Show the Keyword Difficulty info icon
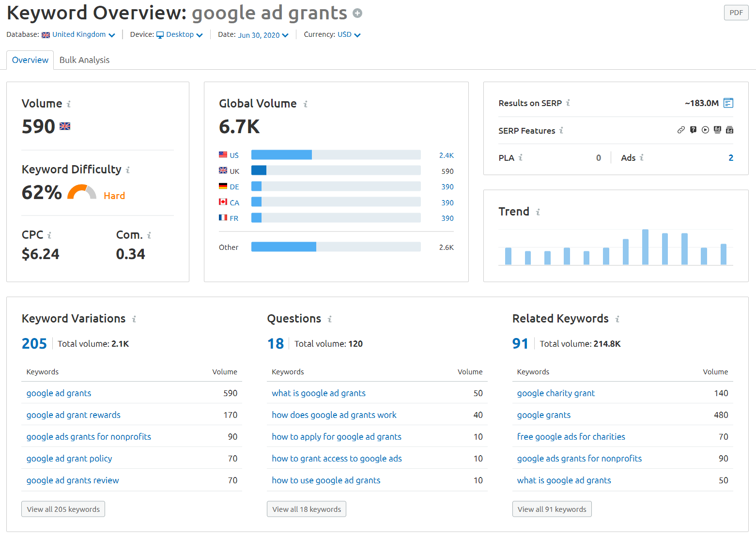Viewport: 756px width, 538px height. point(128,170)
